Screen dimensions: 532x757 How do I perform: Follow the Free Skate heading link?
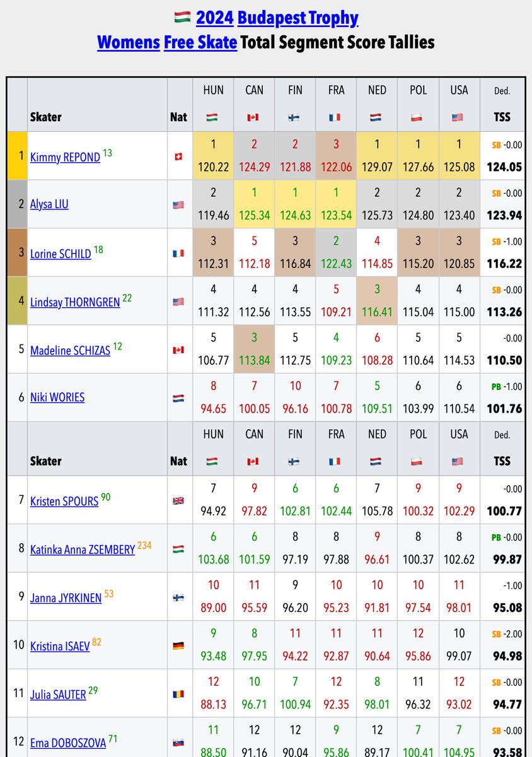(200, 42)
